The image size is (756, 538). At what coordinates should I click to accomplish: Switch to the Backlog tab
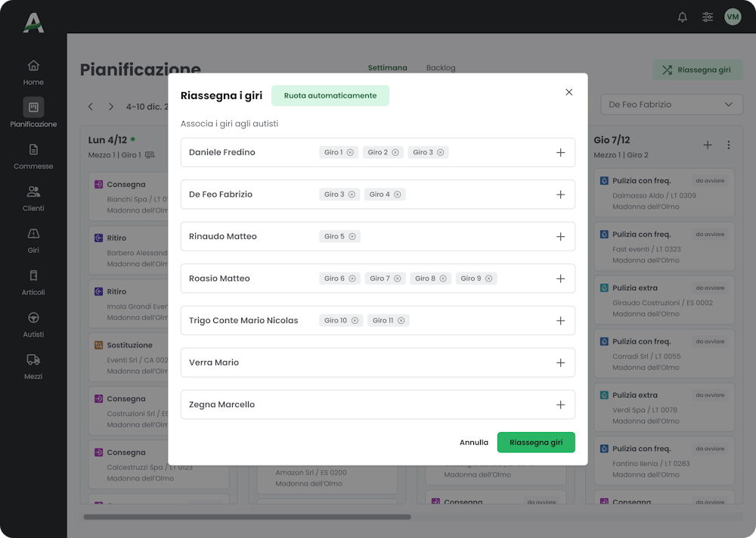coord(441,67)
